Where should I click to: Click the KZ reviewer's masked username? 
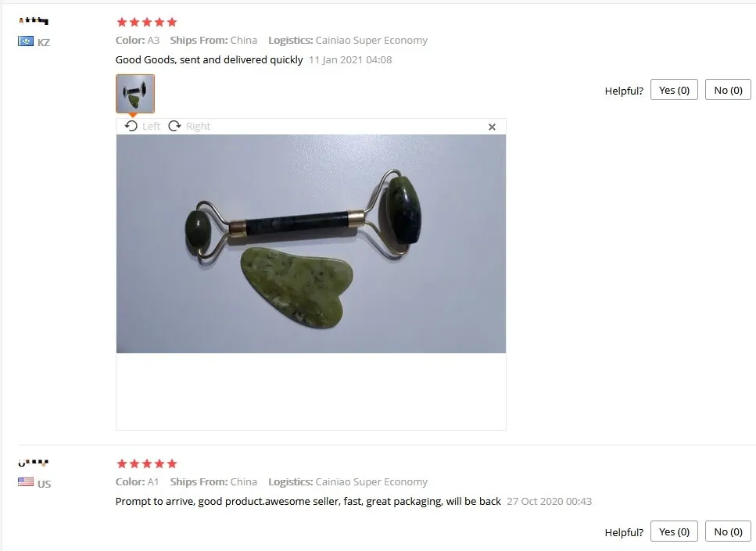coord(34,20)
